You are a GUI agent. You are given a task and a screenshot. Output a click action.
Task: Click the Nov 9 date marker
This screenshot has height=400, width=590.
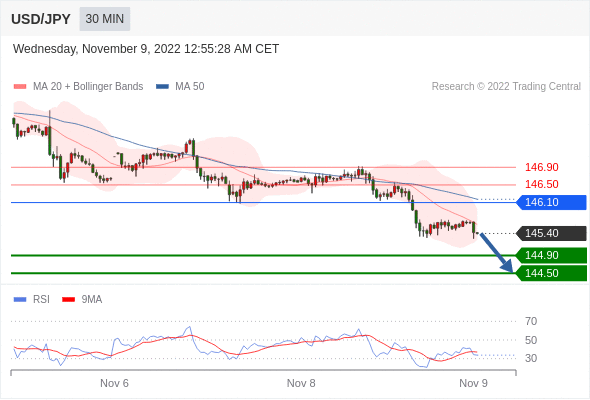473,383
